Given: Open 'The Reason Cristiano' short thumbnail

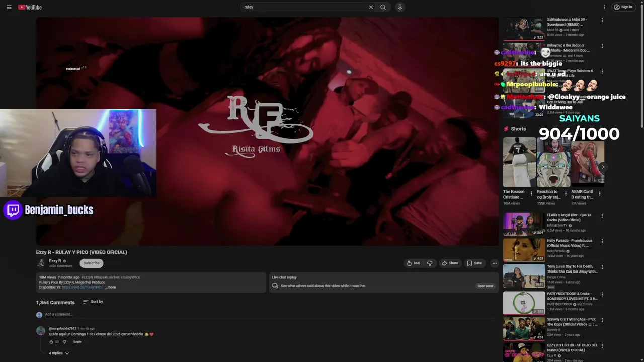Looking at the screenshot, I should [519, 161].
